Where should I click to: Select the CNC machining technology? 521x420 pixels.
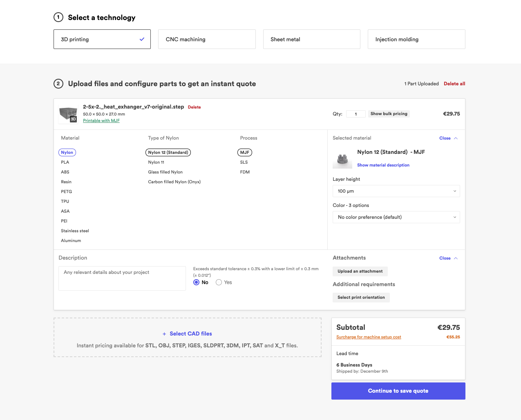coord(207,39)
